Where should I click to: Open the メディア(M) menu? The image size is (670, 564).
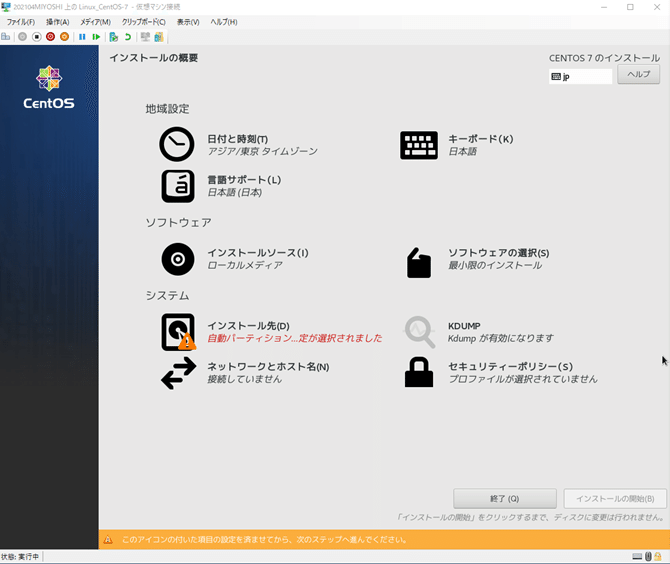95,22
